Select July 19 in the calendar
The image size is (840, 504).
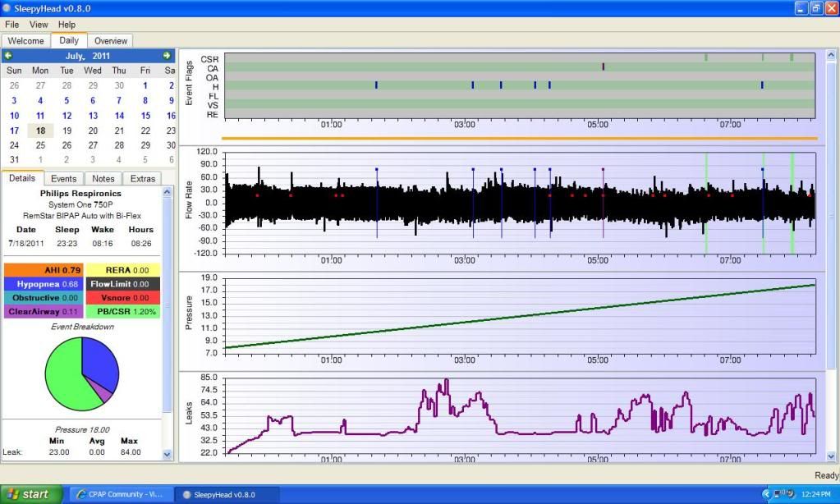pos(67,131)
